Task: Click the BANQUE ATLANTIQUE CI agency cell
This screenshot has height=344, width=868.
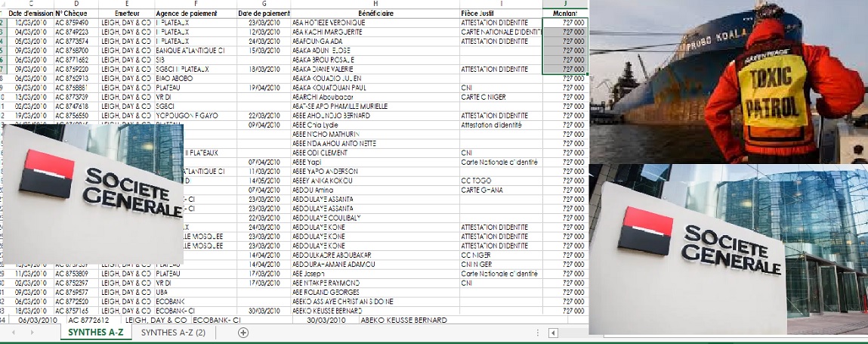Action: pos(196,51)
